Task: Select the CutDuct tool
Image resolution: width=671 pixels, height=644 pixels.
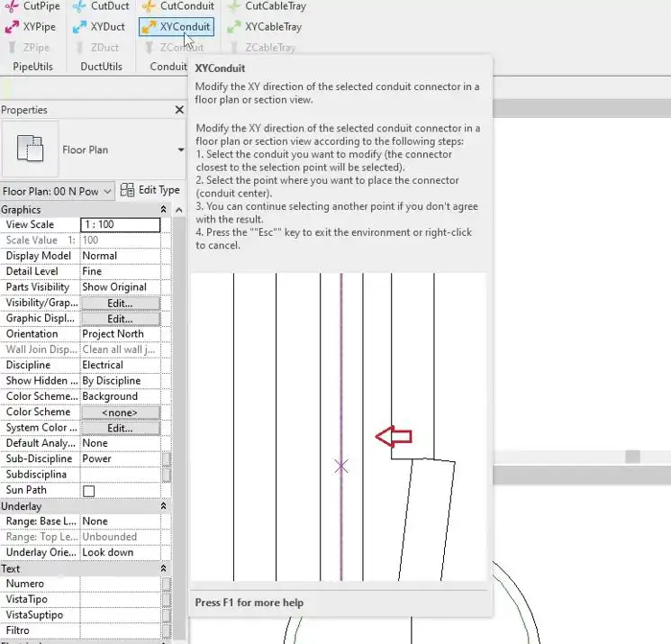Action: pyautogui.click(x=101, y=6)
